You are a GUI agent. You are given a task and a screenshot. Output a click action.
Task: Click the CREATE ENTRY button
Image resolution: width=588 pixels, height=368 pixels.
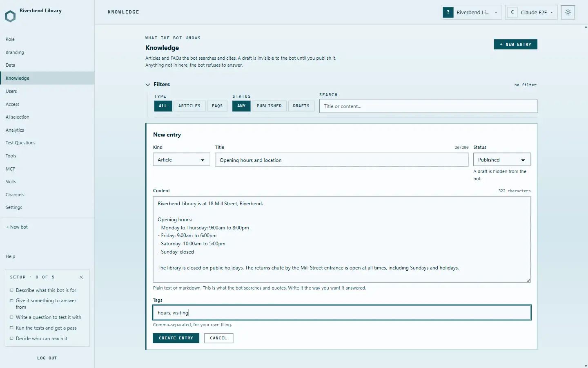tap(176, 338)
